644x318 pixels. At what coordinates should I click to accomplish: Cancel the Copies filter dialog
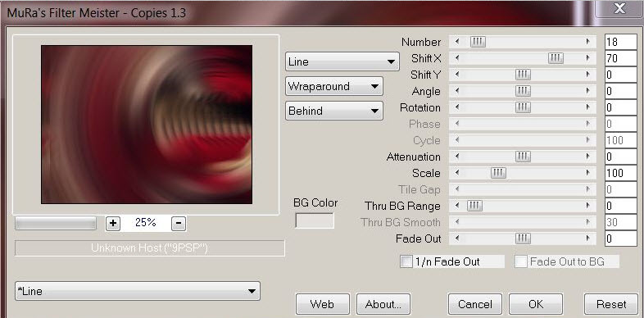click(x=474, y=304)
